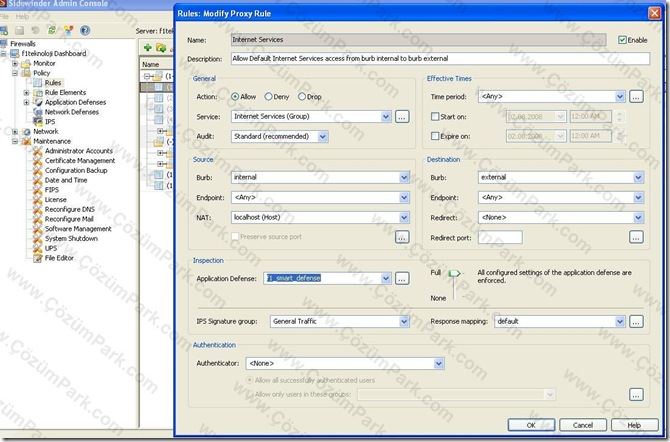Click the Administrator Accounts tools icon

point(38,151)
